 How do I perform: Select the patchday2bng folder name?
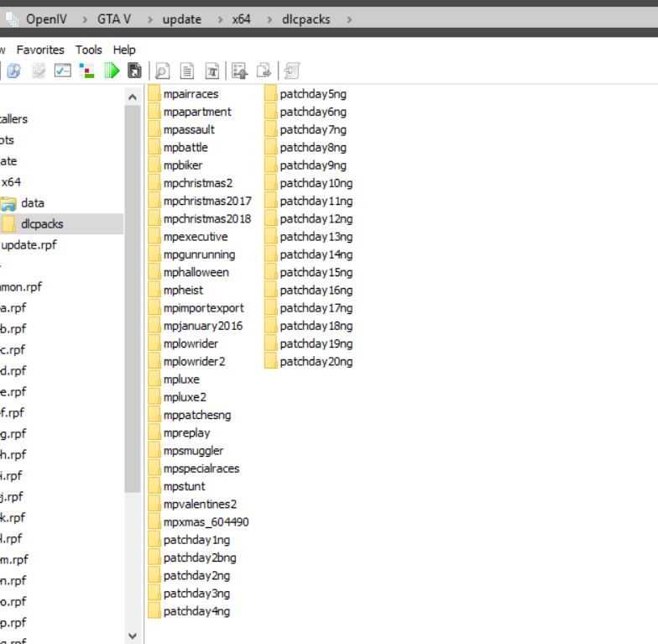click(x=200, y=558)
